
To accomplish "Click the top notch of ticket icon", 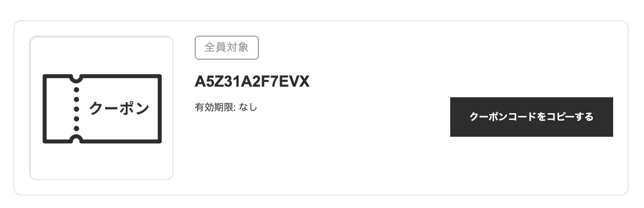I will tap(76, 78).
